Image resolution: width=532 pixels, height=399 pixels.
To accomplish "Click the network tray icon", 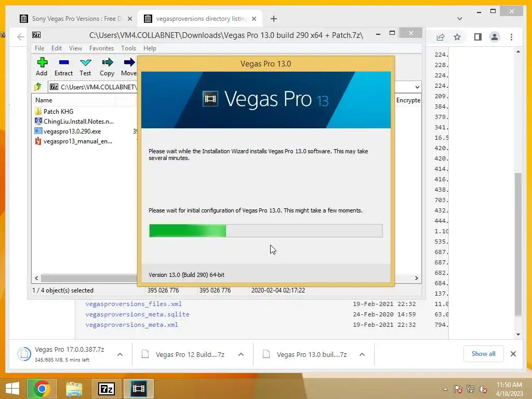I will (471, 389).
